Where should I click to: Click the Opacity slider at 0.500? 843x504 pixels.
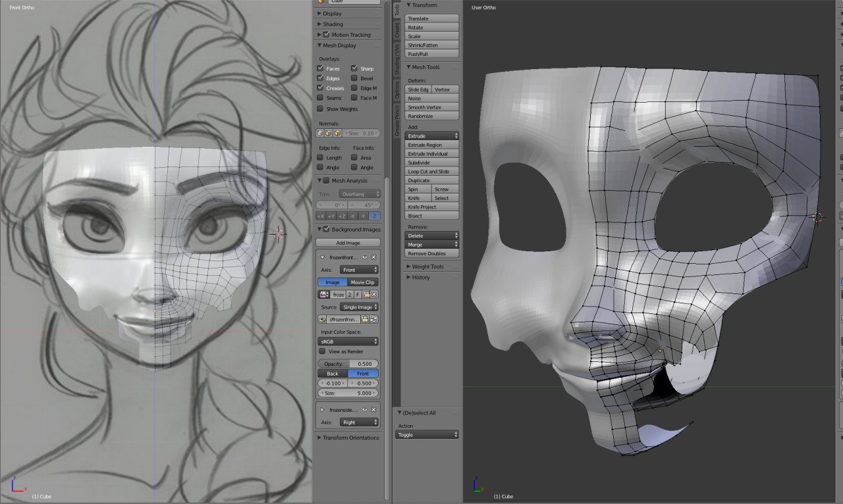coord(348,363)
